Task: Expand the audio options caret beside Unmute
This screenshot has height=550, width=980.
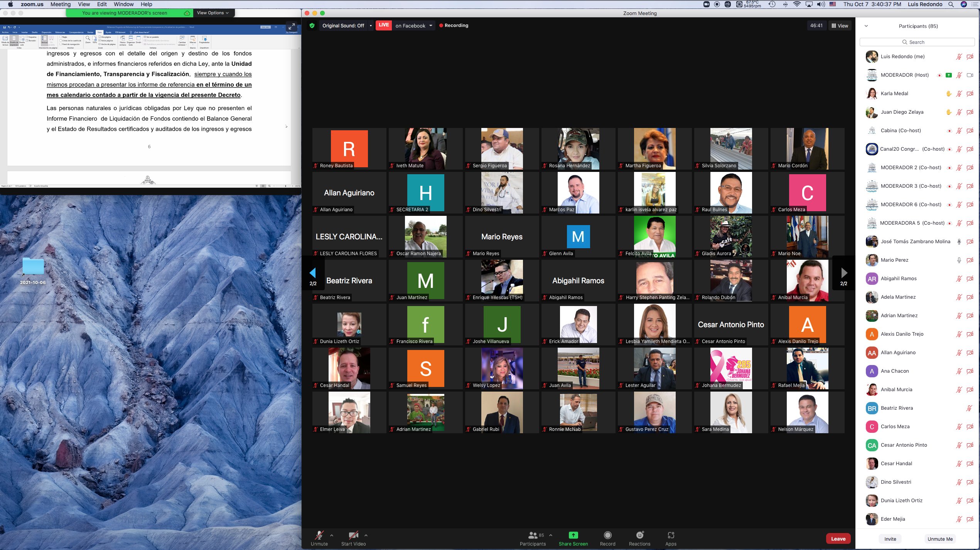Action: (x=332, y=535)
